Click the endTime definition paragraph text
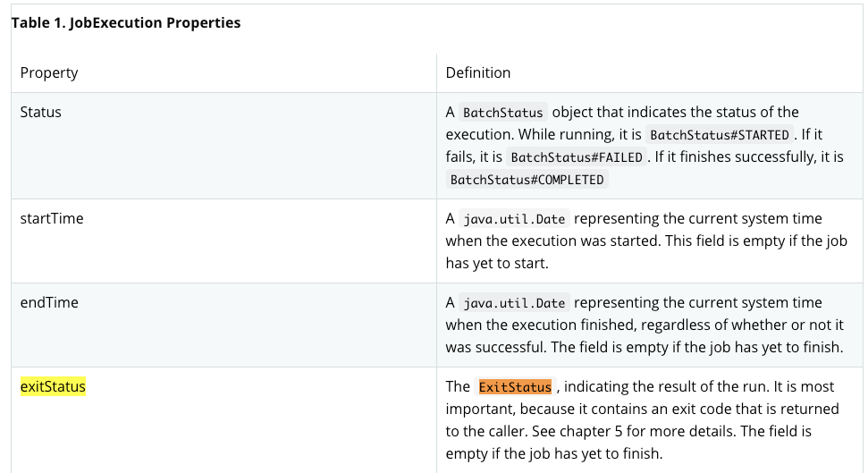This screenshot has height=473, width=868. pos(645,325)
